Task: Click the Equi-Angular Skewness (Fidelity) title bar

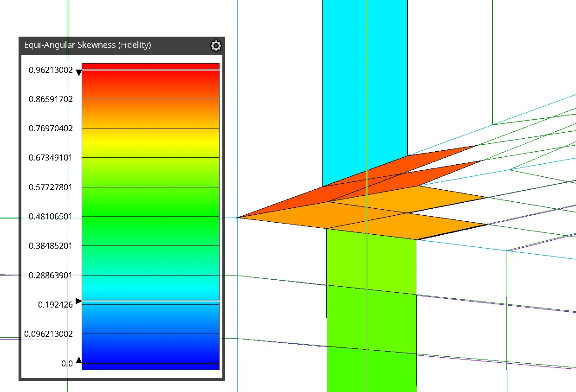Action: point(122,45)
